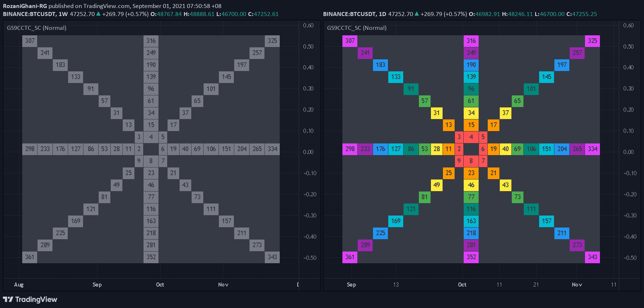The width and height of the screenshot is (644, 308).
Task: Click cyan cell 139 in the 1D chart
Action: (x=471, y=77)
